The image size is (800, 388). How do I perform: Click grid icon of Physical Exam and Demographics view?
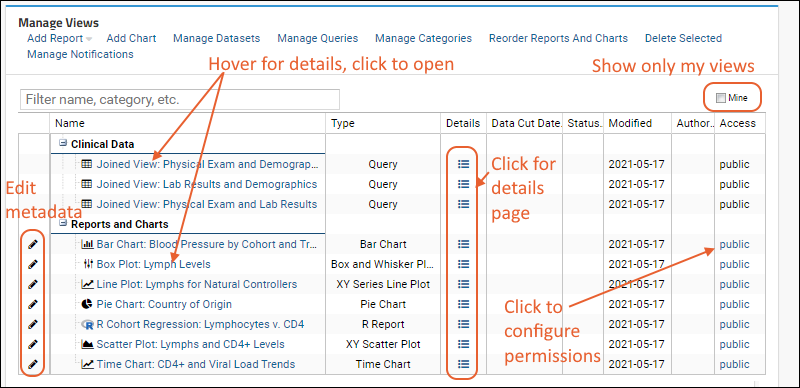(87, 164)
